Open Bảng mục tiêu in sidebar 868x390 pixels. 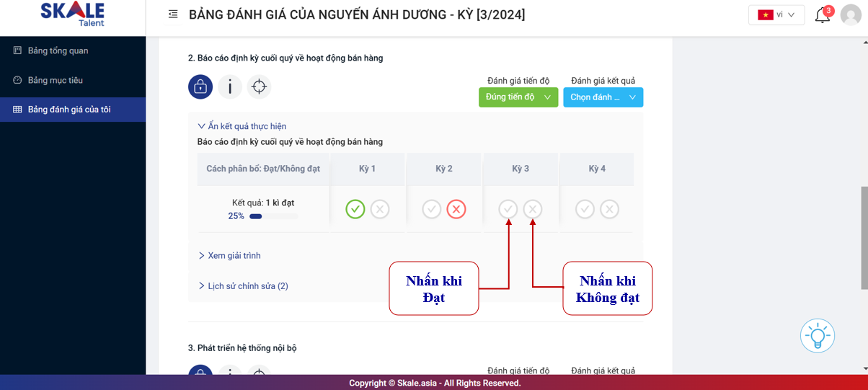55,80
